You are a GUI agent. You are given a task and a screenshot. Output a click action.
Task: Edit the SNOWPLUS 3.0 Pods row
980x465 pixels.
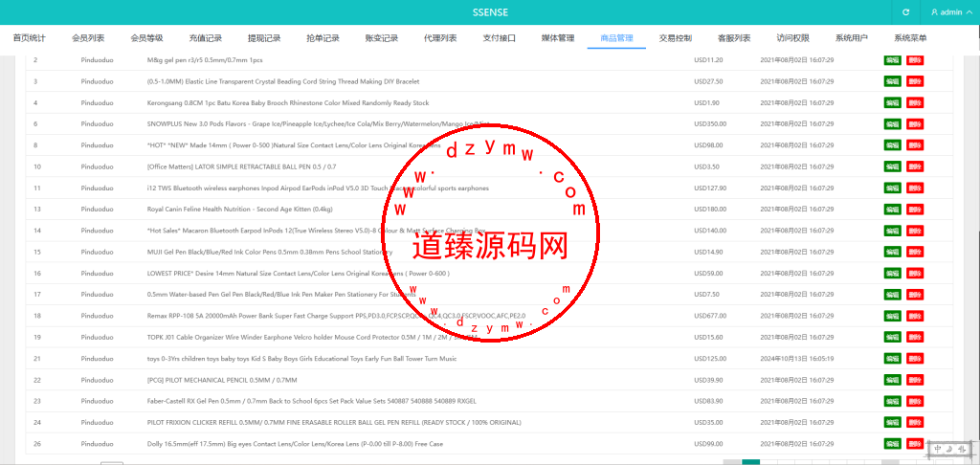pos(893,123)
